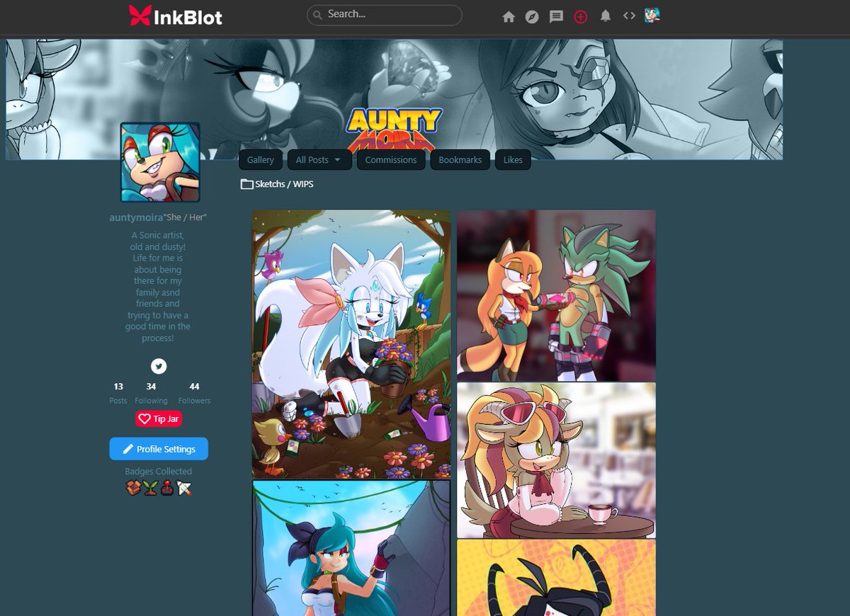Open the white fox gardening artwork
The width and height of the screenshot is (850, 616).
tap(351, 344)
